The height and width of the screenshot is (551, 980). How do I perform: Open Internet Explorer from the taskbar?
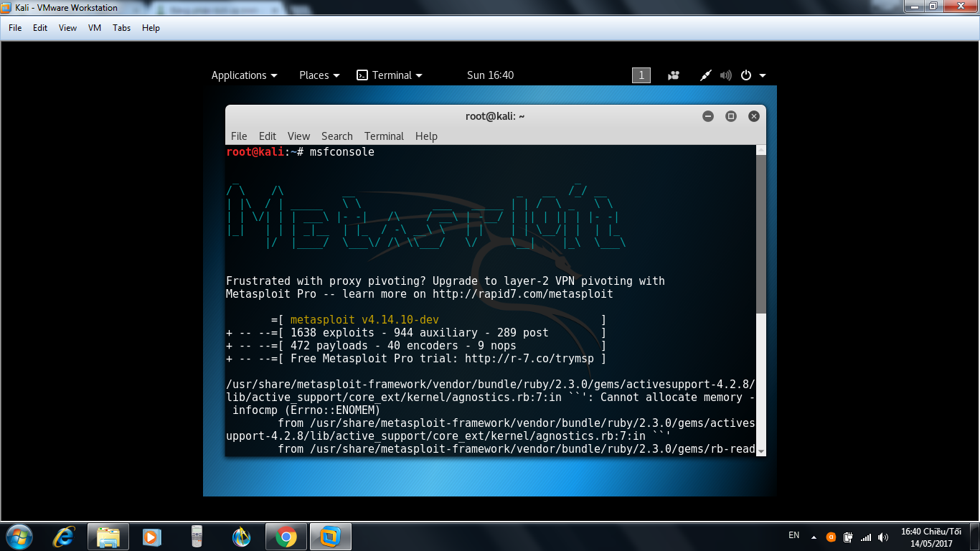click(65, 536)
